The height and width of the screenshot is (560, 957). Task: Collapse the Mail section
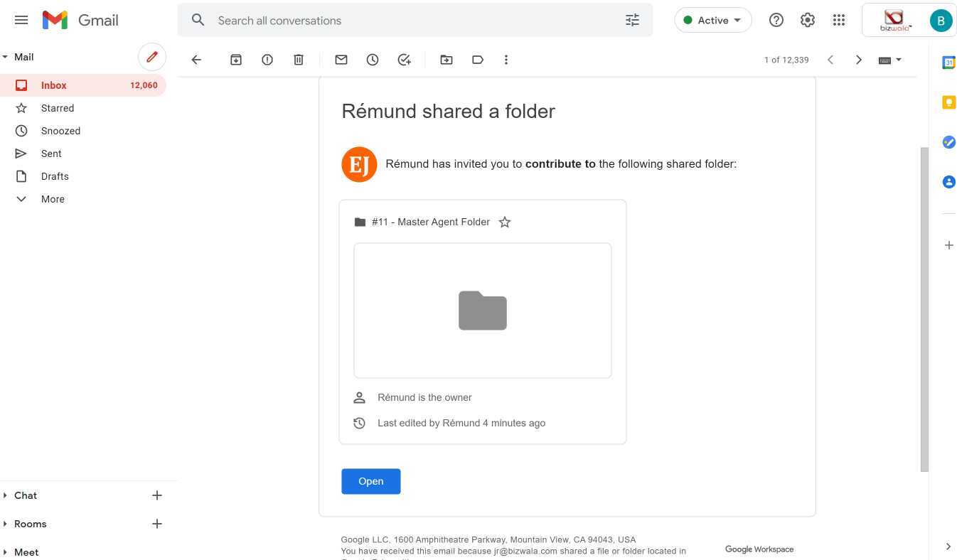point(6,57)
